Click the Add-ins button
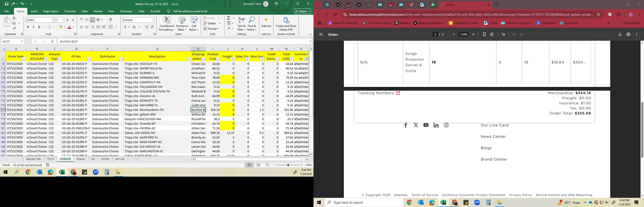The image size is (644, 207). point(266,23)
